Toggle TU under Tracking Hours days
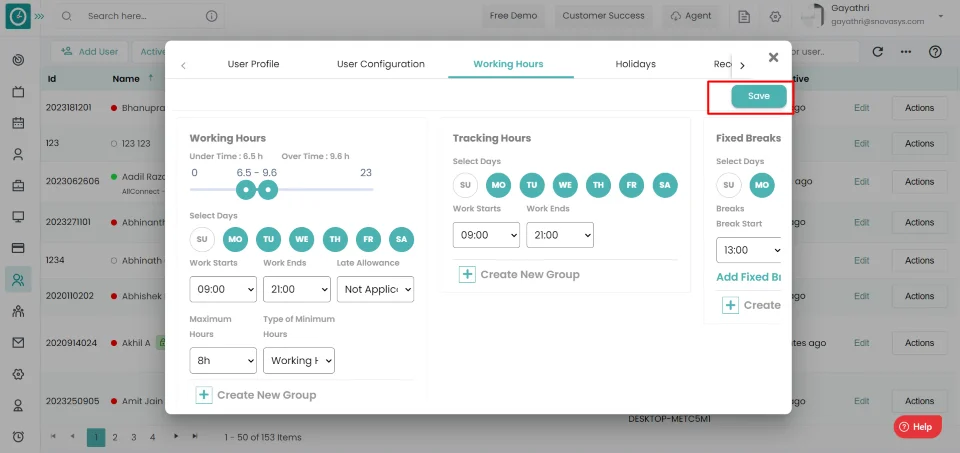960x453 pixels. [x=532, y=185]
